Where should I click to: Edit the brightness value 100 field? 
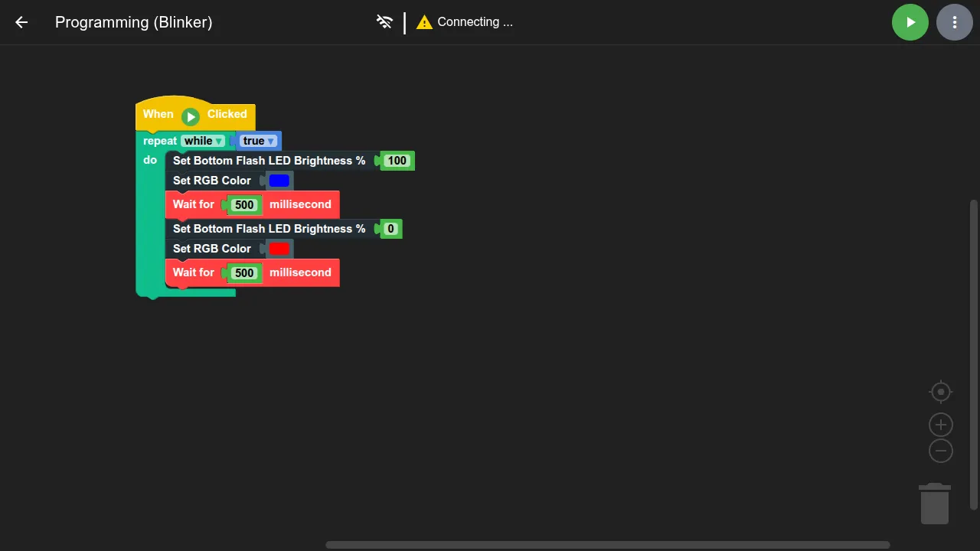(x=397, y=161)
